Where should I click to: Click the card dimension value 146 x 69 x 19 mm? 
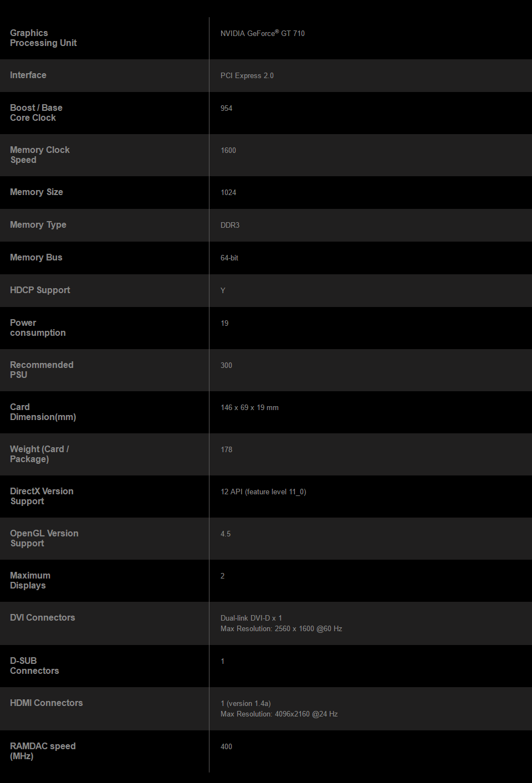pos(249,408)
